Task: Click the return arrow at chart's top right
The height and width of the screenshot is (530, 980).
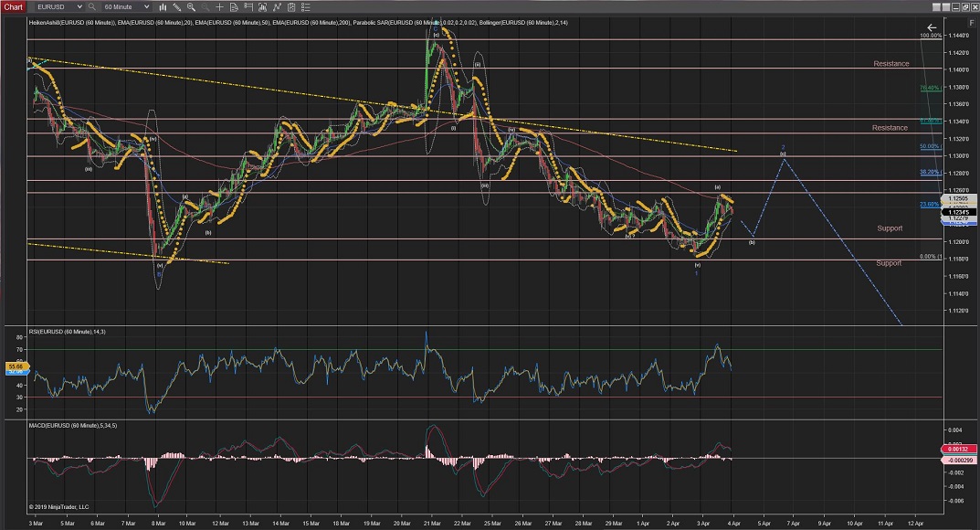Action: point(932,29)
